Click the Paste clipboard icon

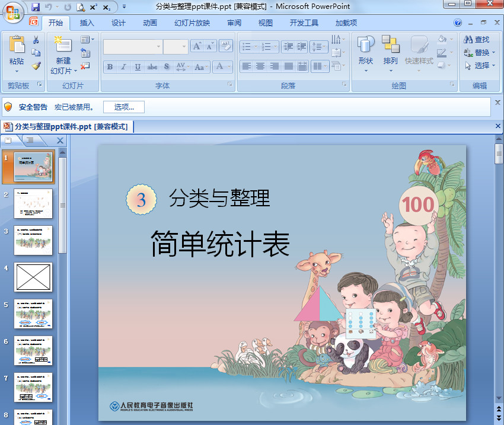coord(17,44)
